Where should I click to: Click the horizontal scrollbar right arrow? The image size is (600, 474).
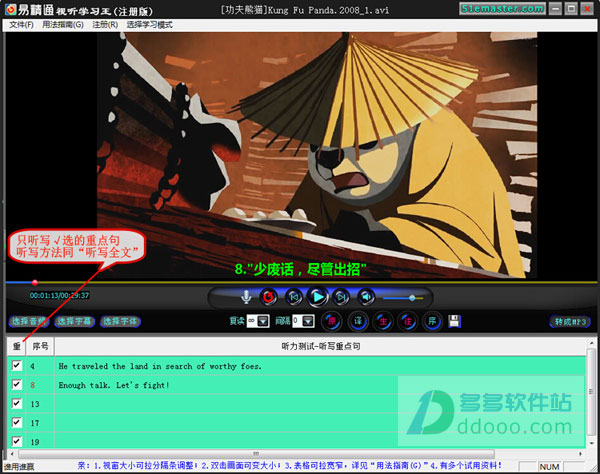click(580, 454)
